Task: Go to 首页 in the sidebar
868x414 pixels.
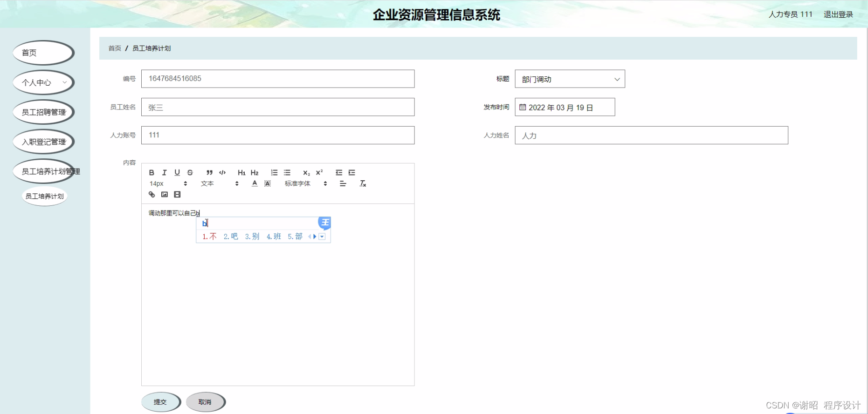Action: [43, 53]
